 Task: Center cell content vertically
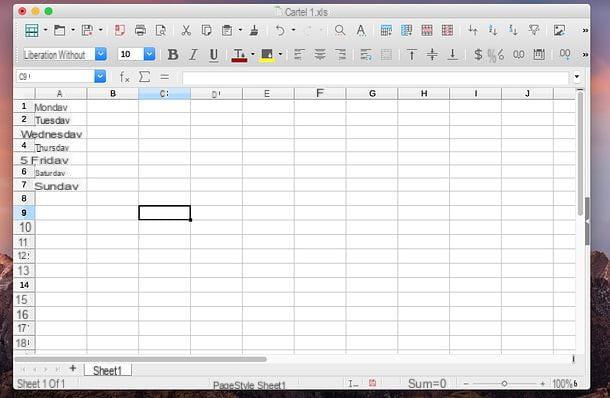point(432,54)
